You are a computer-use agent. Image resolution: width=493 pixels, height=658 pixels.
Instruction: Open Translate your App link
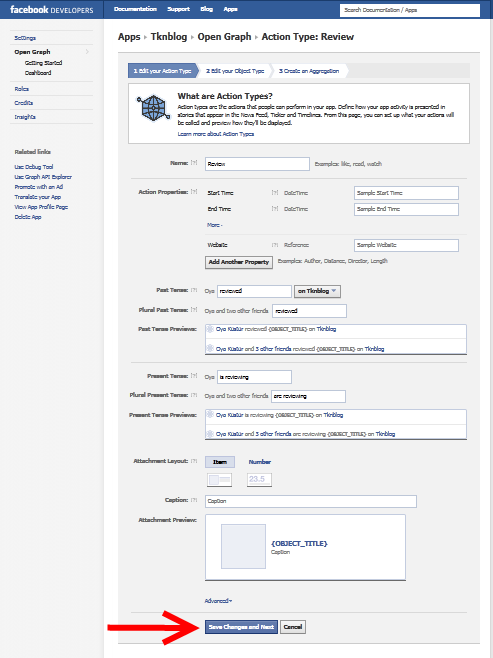38,197
